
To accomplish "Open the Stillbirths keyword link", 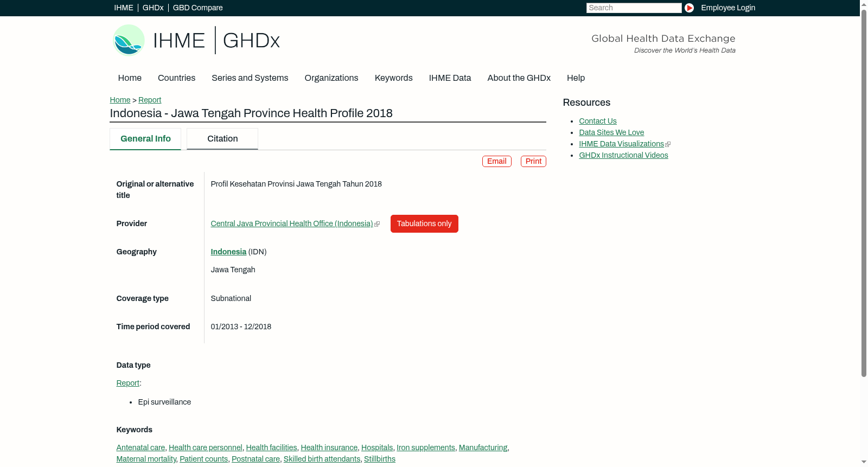I will tap(380, 459).
